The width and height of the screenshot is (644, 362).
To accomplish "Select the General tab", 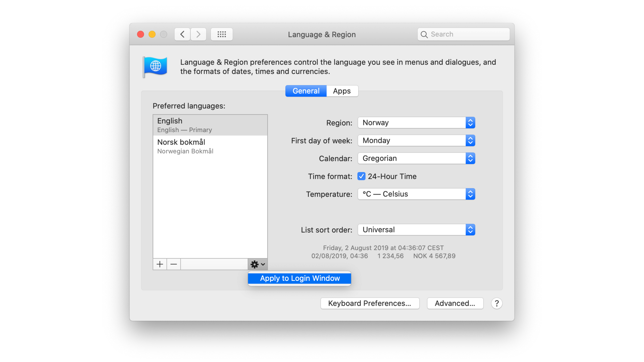I will pyautogui.click(x=306, y=91).
